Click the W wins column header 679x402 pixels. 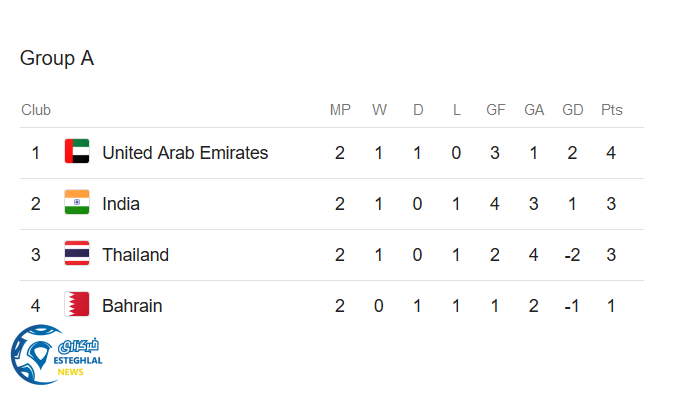click(x=379, y=110)
